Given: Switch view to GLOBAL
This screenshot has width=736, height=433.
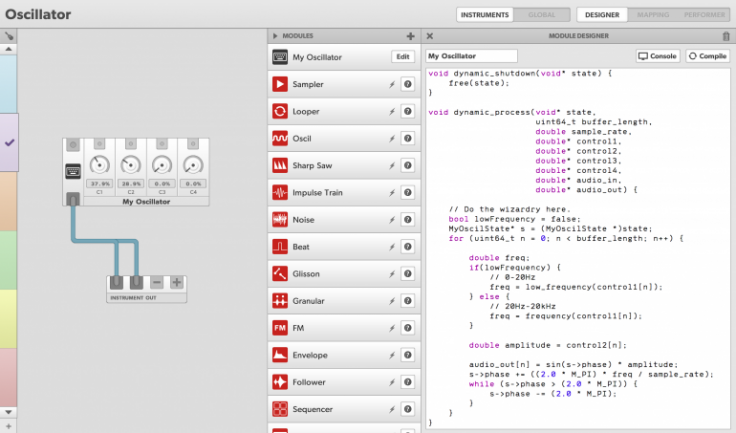Looking at the screenshot, I should coord(541,15).
